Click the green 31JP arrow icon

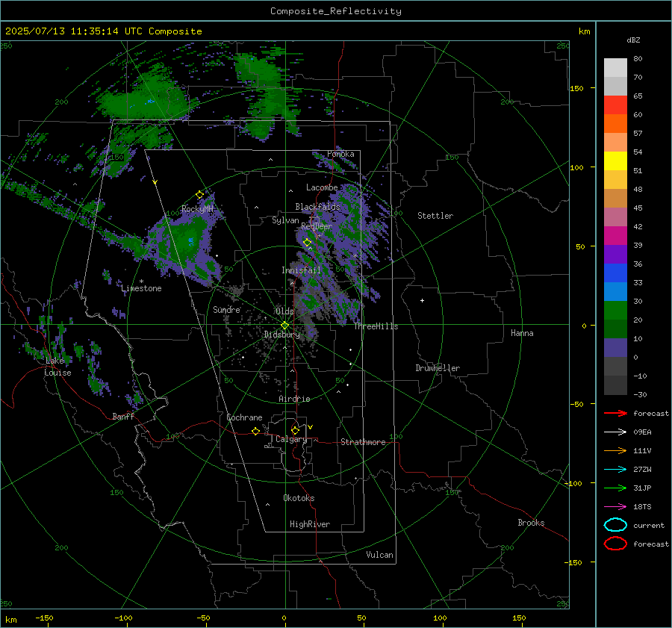pos(615,488)
